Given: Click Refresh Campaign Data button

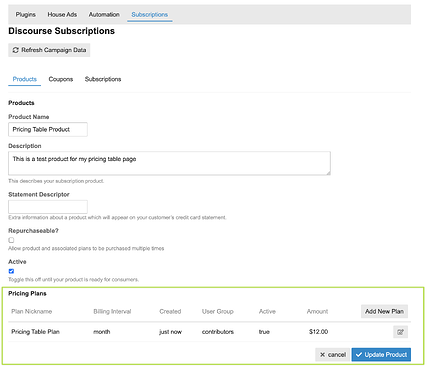Looking at the screenshot, I should tap(49, 50).
